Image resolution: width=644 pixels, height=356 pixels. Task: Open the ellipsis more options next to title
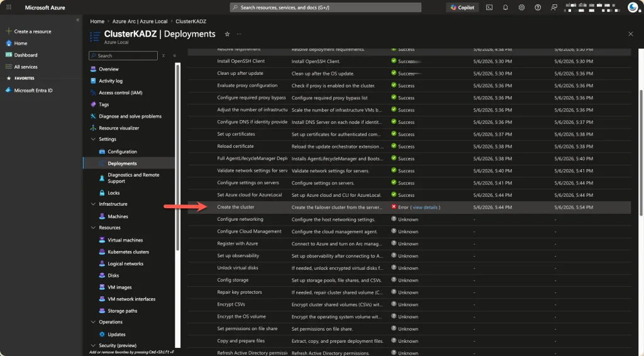point(239,34)
